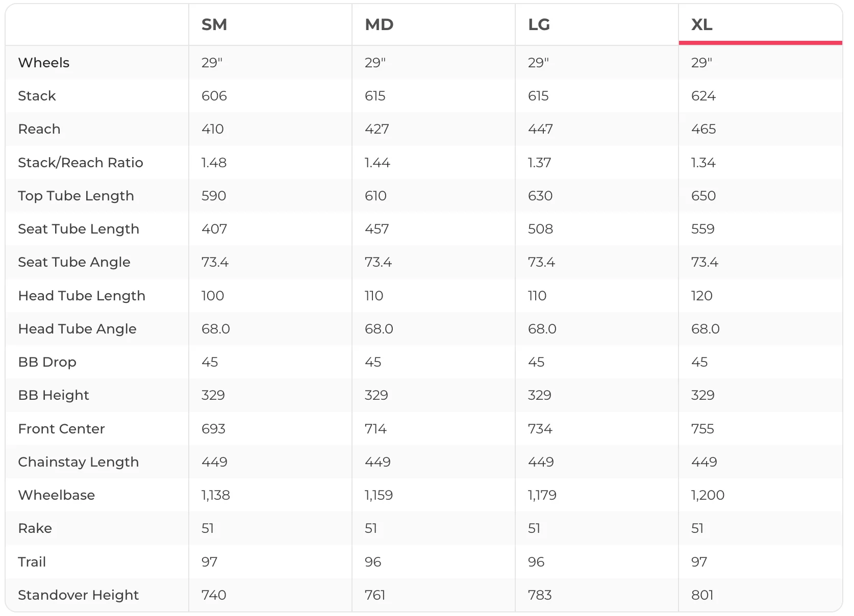Click the Reach value 465 for XL

(704, 129)
